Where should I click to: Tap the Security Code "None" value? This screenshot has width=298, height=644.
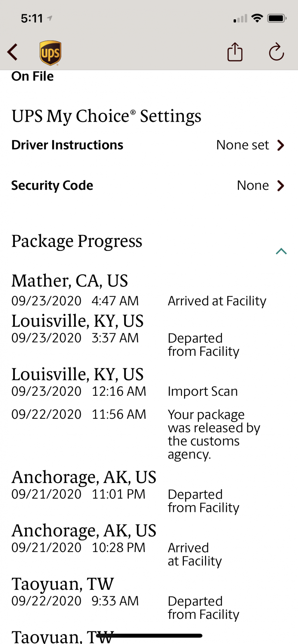(253, 186)
